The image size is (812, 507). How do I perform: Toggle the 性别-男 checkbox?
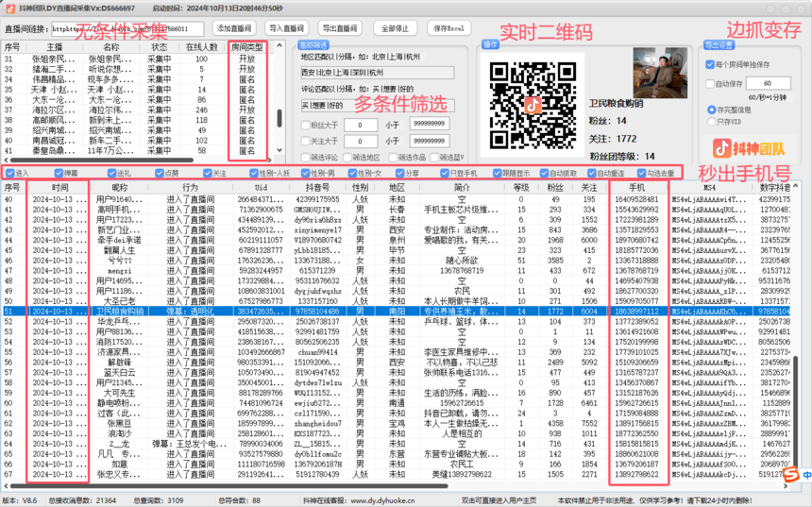tap(305, 173)
